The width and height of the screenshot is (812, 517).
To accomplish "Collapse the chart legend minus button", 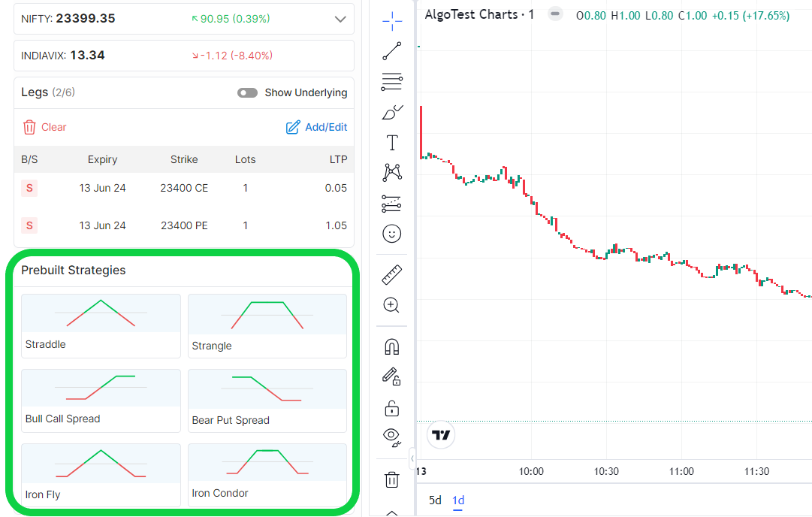I will pos(555,14).
